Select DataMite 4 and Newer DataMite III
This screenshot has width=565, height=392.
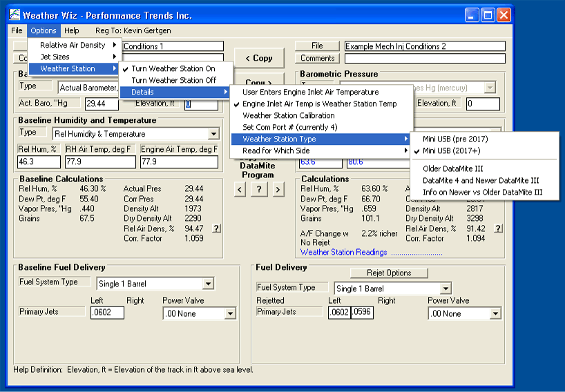point(484,180)
